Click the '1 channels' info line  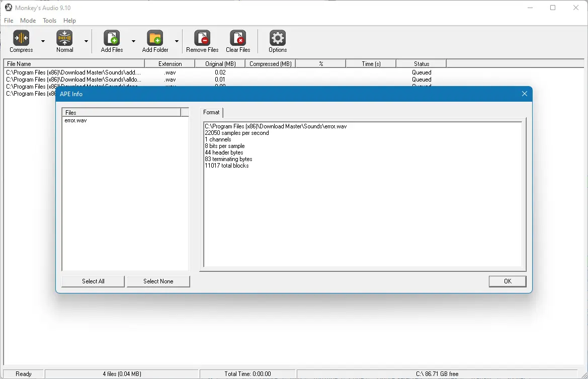(218, 139)
